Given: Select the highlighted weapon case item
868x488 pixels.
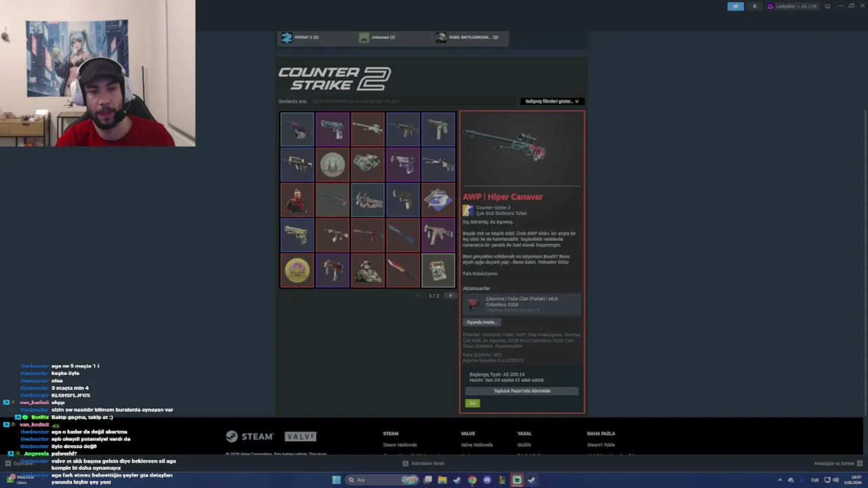Looking at the screenshot, I should click(x=438, y=270).
